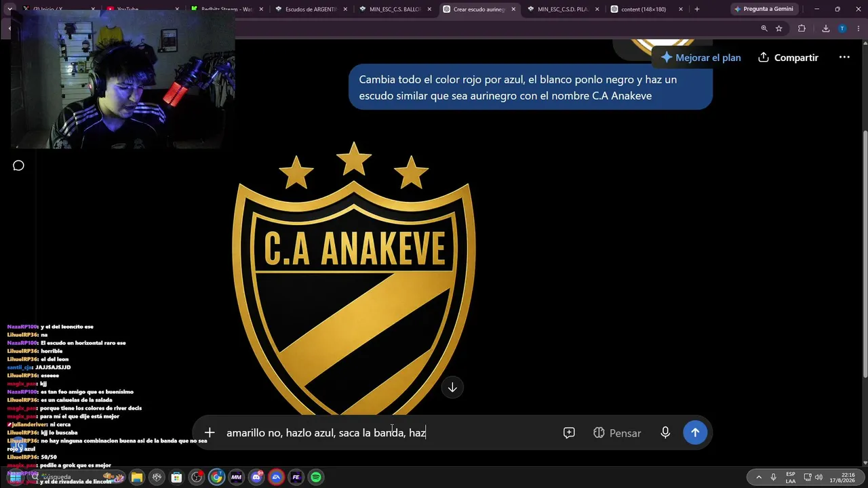Image resolution: width=868 pixels, height=488 pixels.
Task: Bookmark this page with the star icon
Action: (779, 28)
